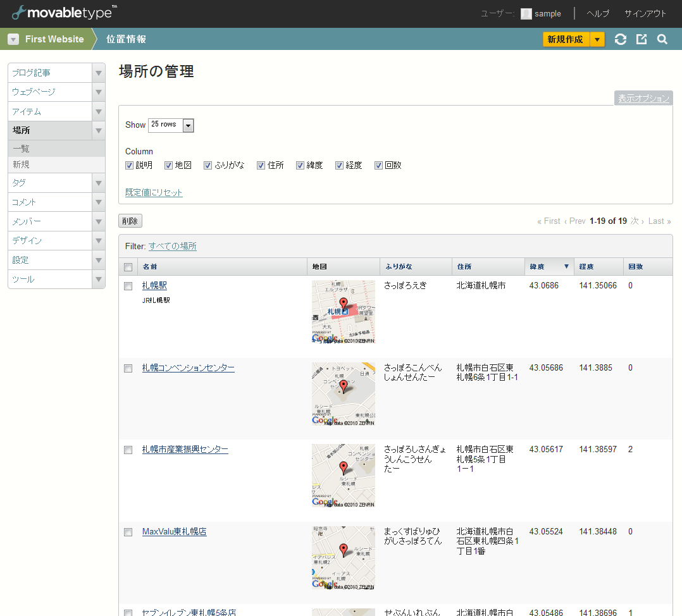Open the 札幌駅 location link

point(154,286)
